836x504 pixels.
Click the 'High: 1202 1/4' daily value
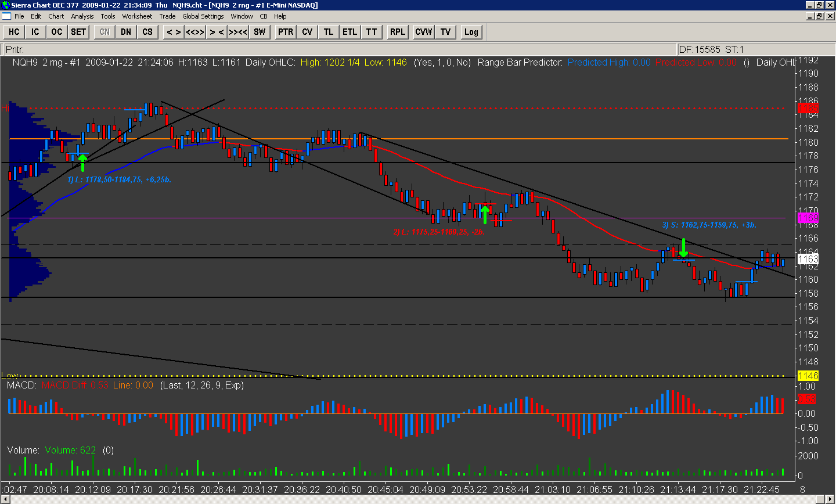[330, 62]
